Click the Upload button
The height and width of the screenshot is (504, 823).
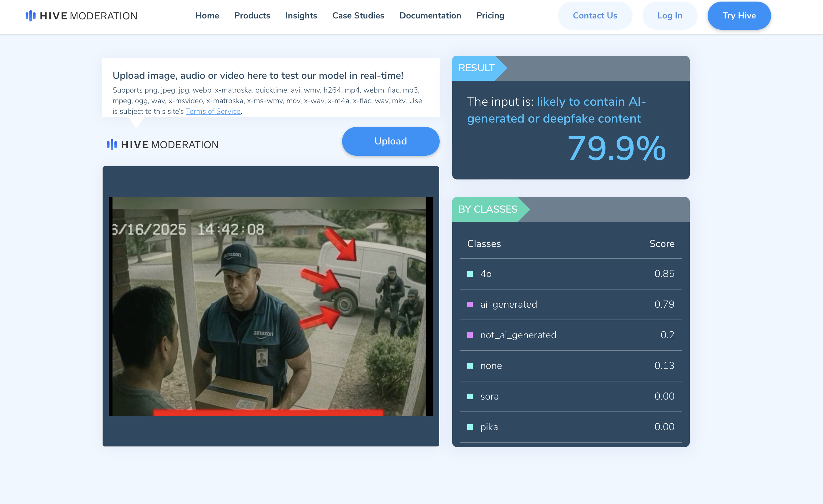[391, 141]
